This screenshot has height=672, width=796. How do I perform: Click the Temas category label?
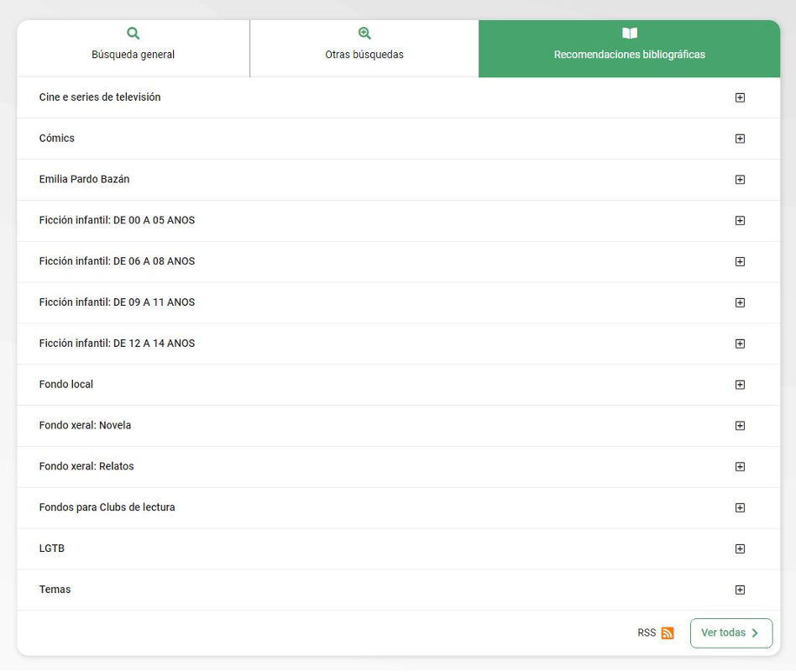tap(55, 590)
